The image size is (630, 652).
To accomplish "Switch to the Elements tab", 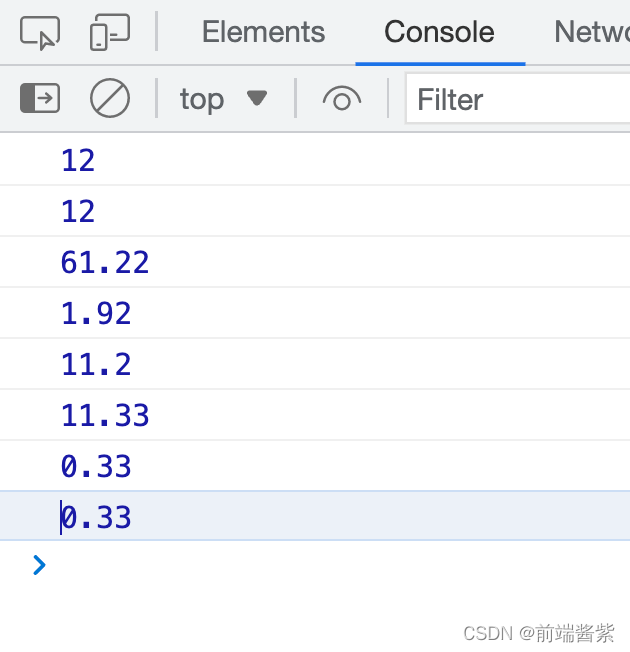I will coord(263,32).
